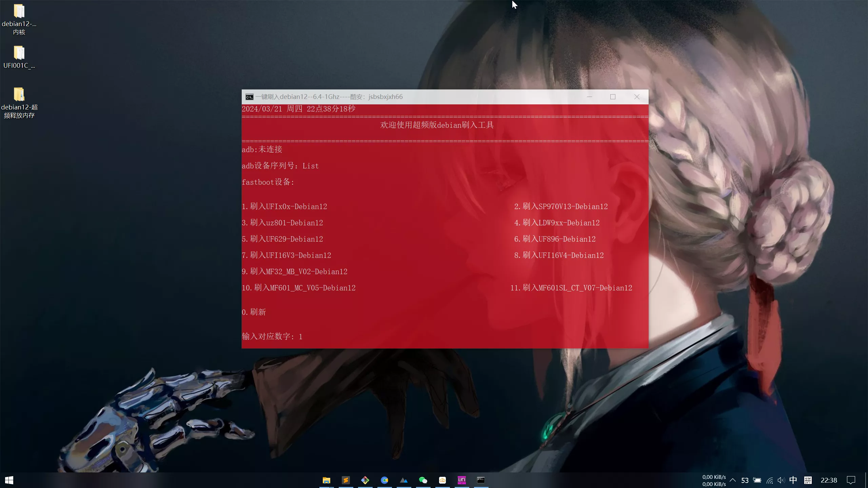Click the network speed KiB/s tray readout

point(714,481)
